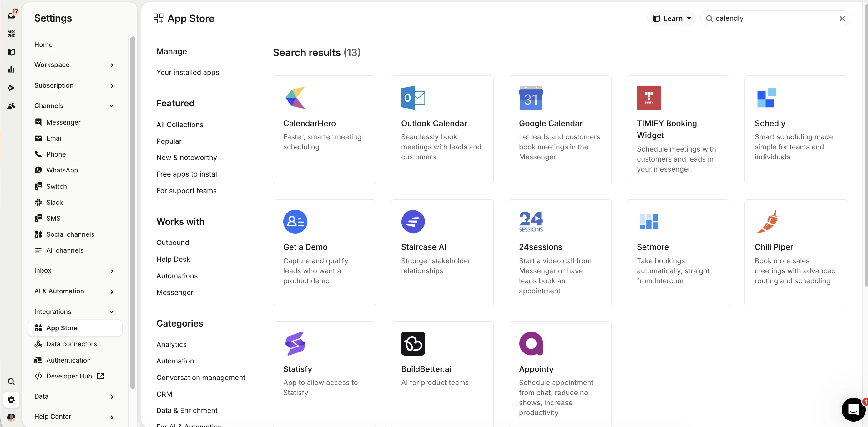
Task: Open the inbox icon with 17 badge
Action: 12,15
